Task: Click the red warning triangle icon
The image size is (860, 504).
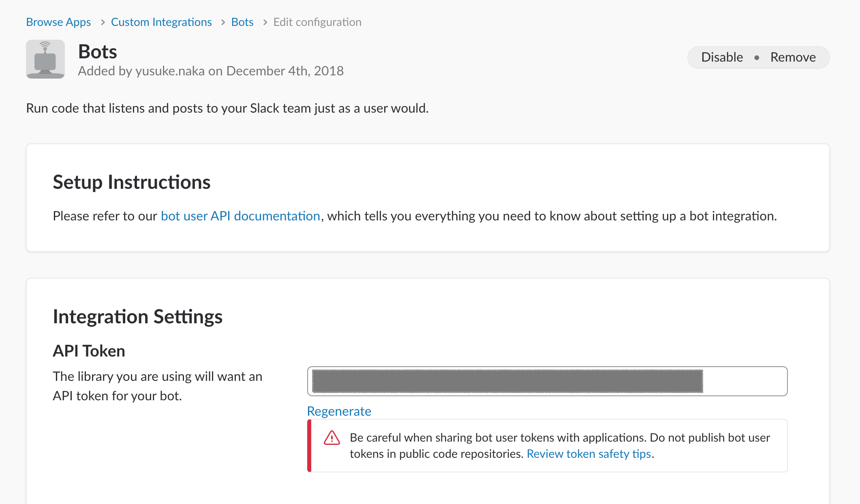Action: pyautogui.click(x=332, y=438)
